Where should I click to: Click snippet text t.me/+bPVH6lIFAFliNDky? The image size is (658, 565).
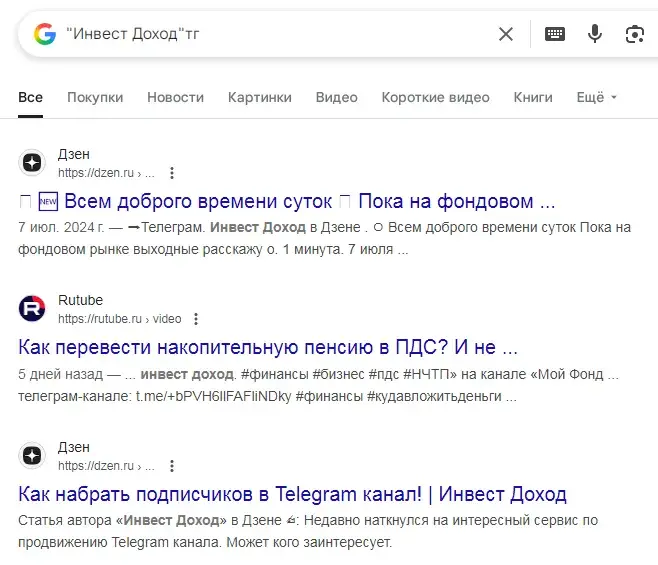click(x=214, y=396)
